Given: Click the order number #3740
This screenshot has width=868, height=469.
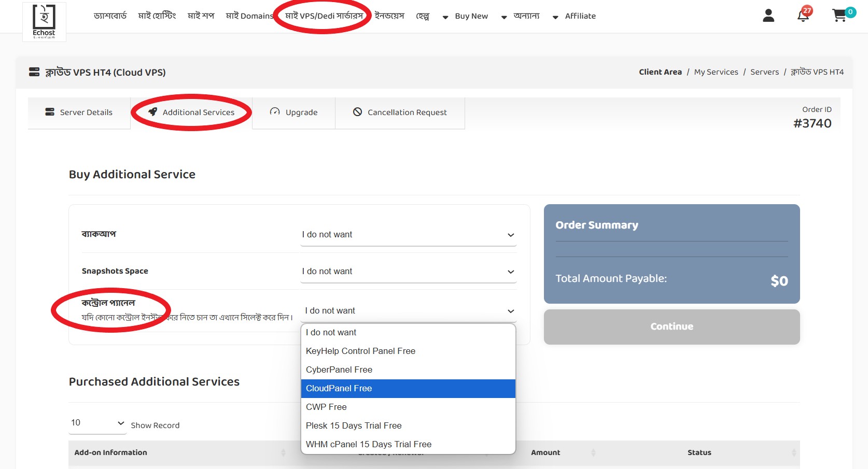Looking at the screenshot, I should [x=812, y=123].
